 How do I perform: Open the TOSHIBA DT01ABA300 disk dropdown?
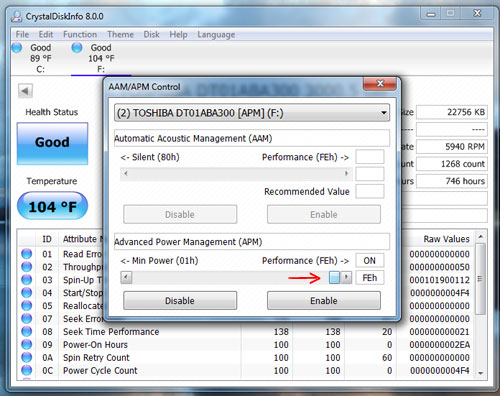tap(252, 113)
